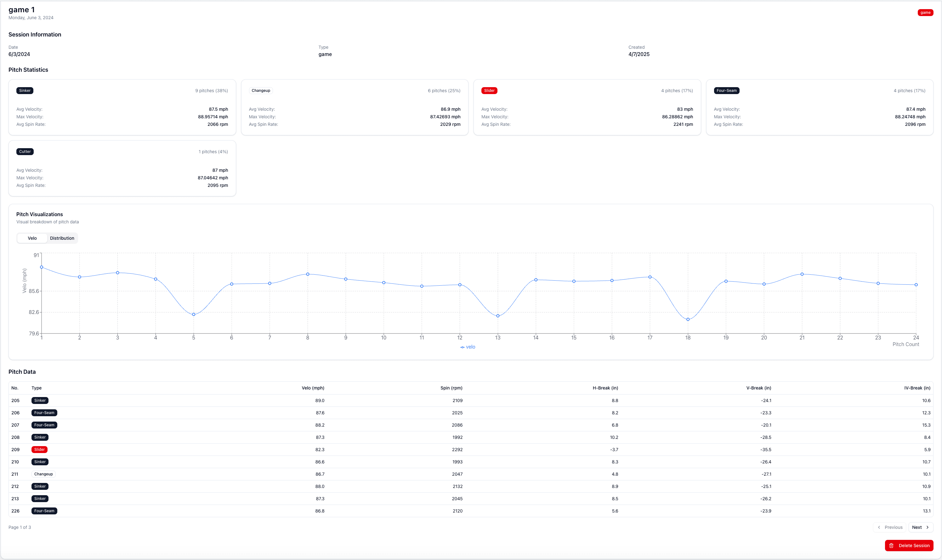Click the red game tag at top right
The width and height of the screenshot is (942, 560).
point(925,13)
